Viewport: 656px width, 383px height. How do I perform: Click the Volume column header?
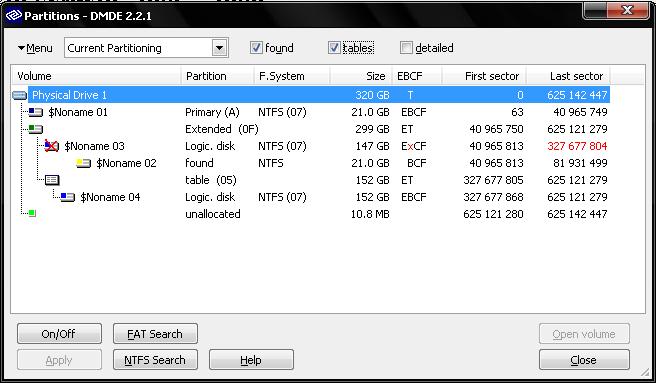pos(96,76)
